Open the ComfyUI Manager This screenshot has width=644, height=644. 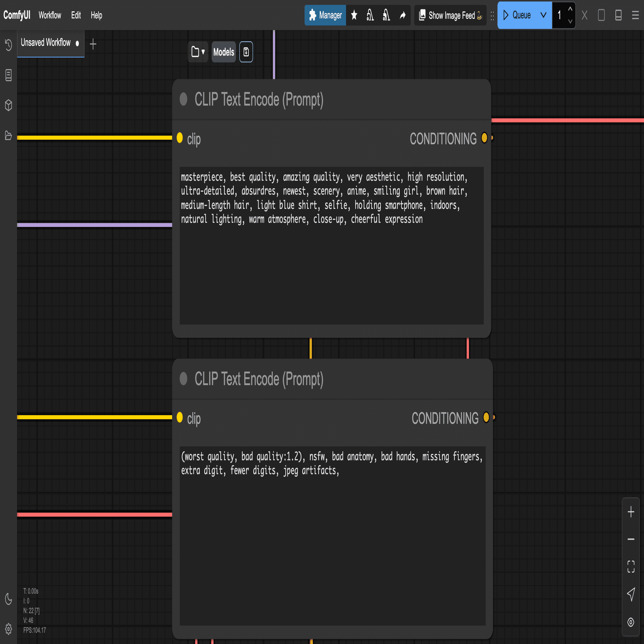pyautogui.click(x=325, y=15)
